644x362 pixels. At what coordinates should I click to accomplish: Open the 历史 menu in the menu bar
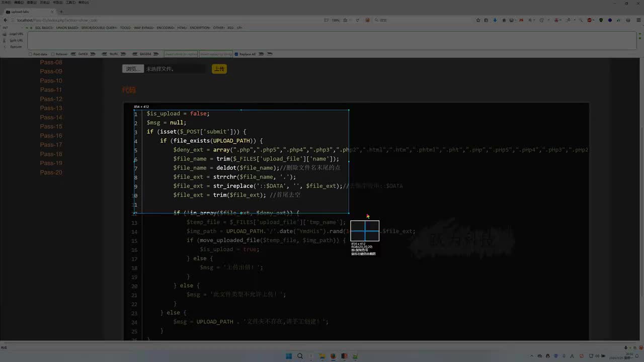[45, 3]
